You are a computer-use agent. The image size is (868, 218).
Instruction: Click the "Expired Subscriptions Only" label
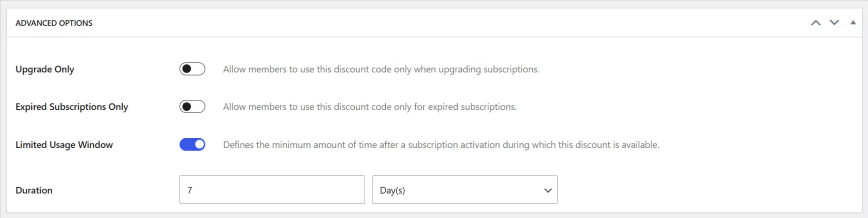point(72,107)
